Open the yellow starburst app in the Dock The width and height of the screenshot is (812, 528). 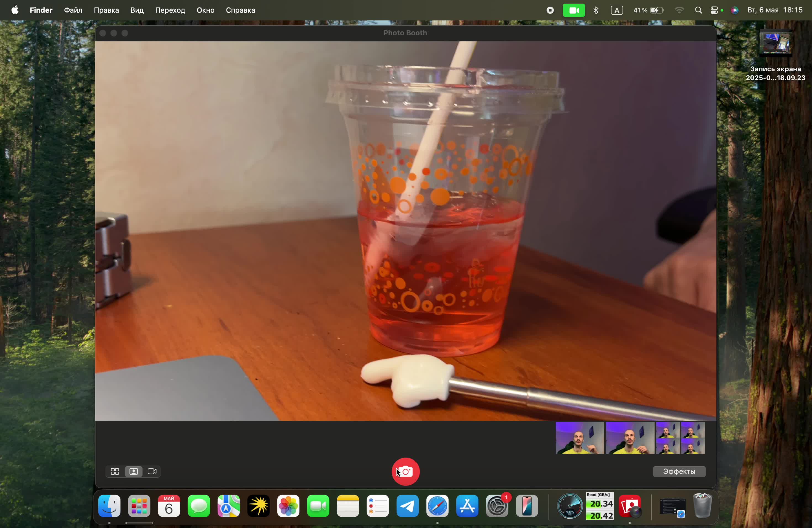click(259, 506)
